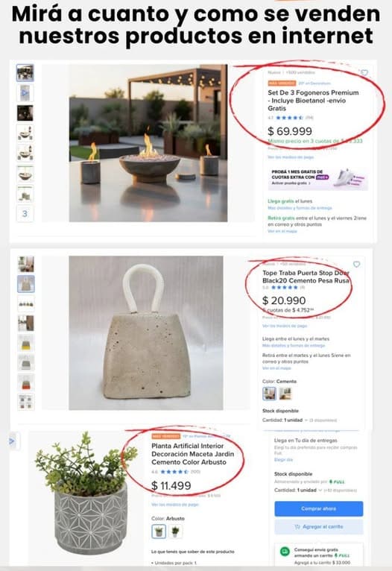
Task: Click the fogoneros star rating
Action: click(x=289, y=118)
